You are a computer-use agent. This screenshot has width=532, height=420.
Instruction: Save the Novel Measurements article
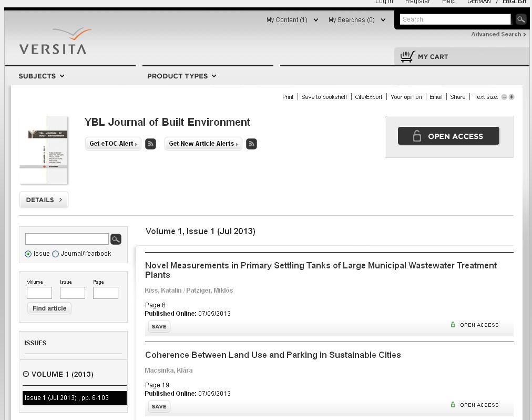coord(159,326)
